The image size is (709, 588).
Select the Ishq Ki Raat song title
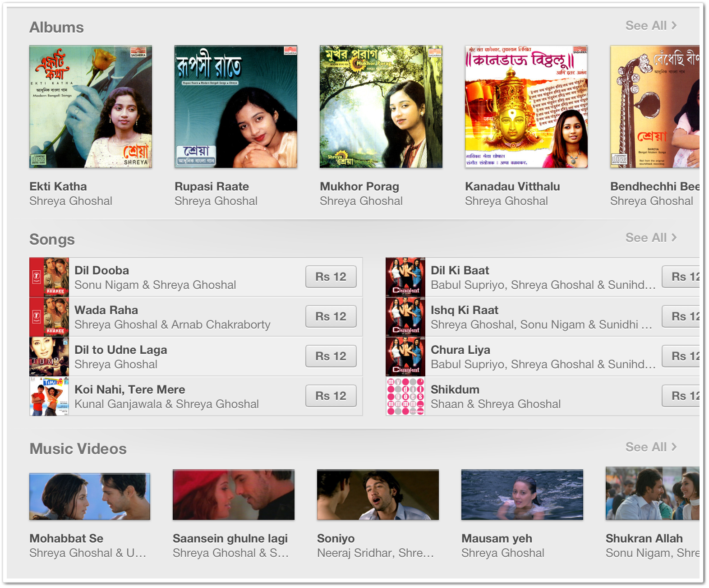[x=465, y=310]
